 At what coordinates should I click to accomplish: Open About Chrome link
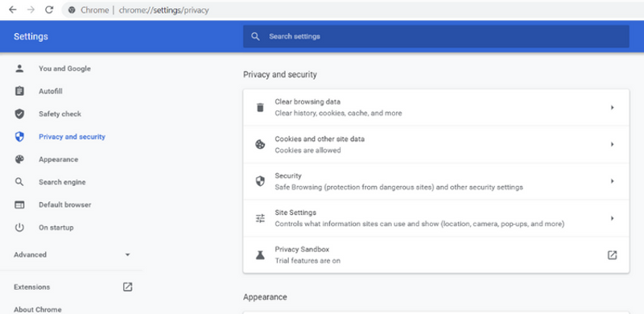coord(37,309)
